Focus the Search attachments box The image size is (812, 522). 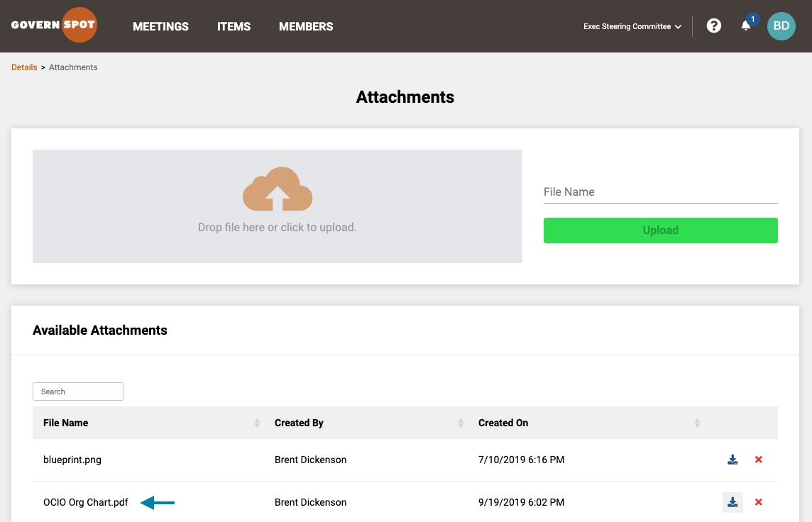[78, 391]
